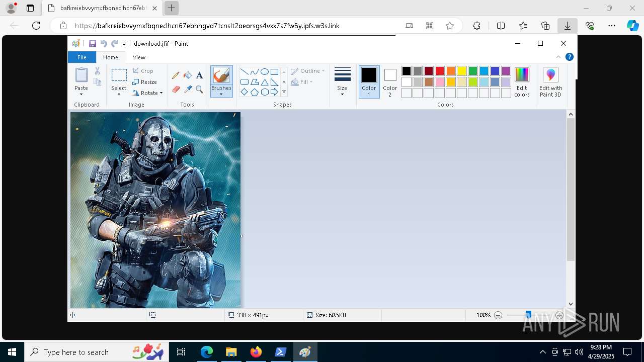Open the File menu
Screen dimensions: 644x362
82,57
